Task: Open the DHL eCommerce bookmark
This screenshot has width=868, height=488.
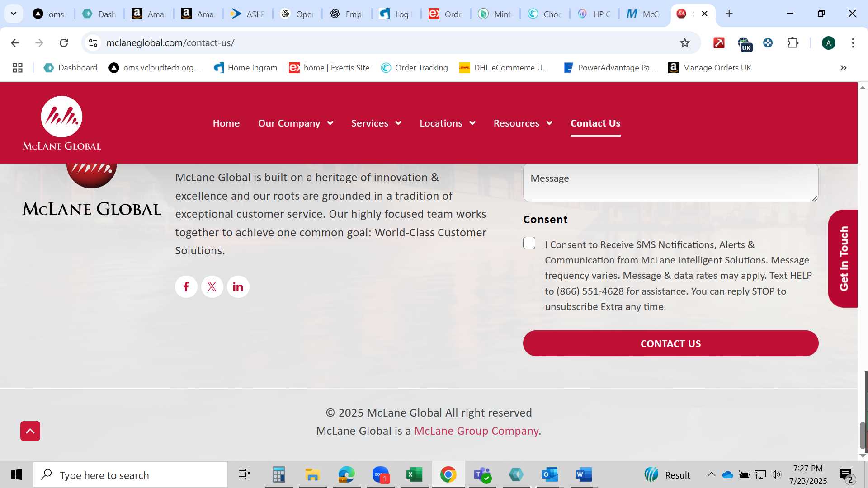Action: click(x=504, y=68)
